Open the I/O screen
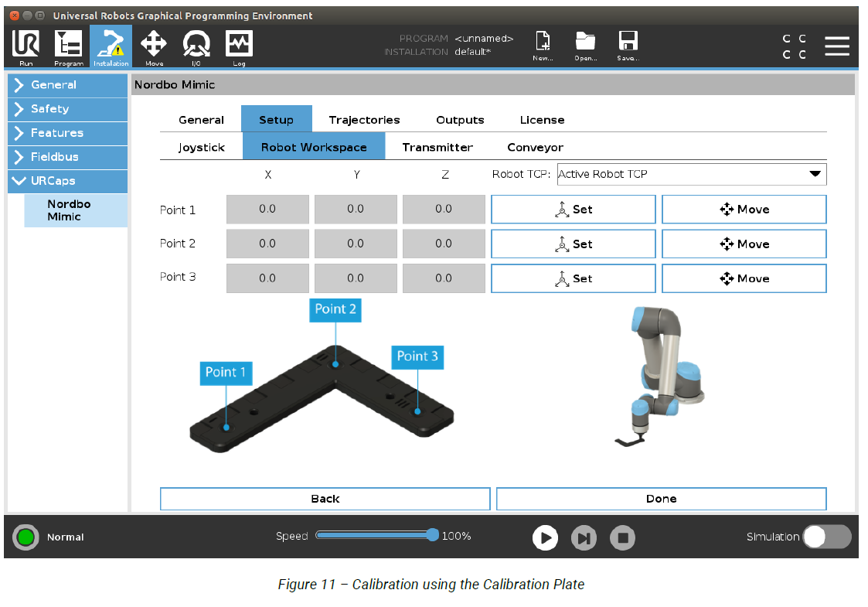868x607 pixels. pyautogui.click(x=196, y=47)
